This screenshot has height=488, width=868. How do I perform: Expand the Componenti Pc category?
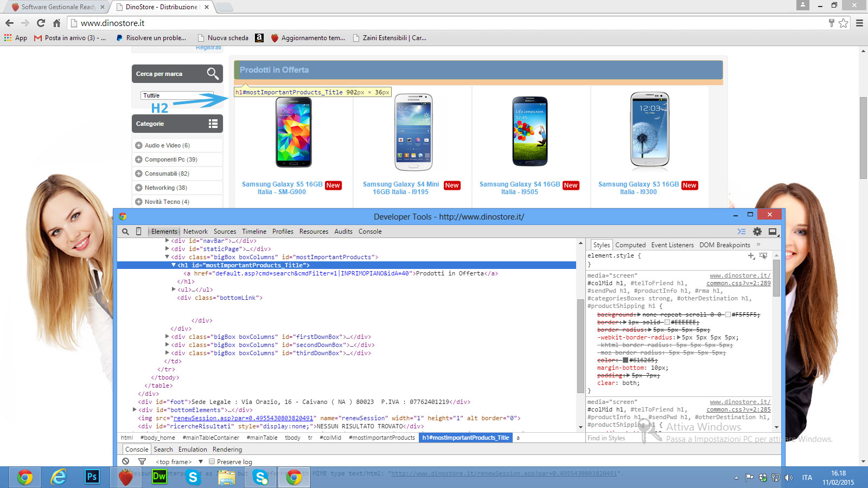[x=138, y=159]
